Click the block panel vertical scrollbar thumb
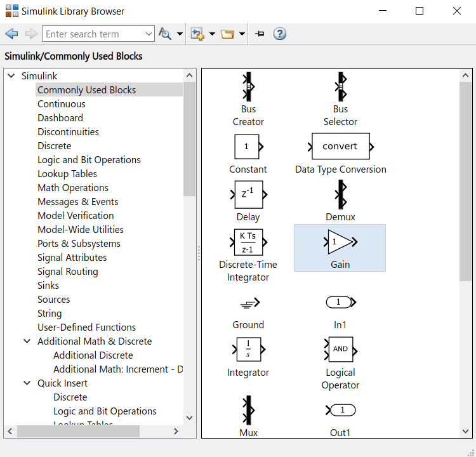The width and height of the screenshot is (476, 457). click(x=465, y=182)
